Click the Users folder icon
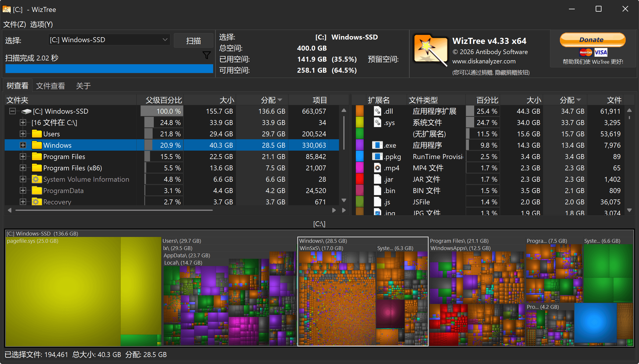Screen dimensions: 639x364 (x=37, y=134)
